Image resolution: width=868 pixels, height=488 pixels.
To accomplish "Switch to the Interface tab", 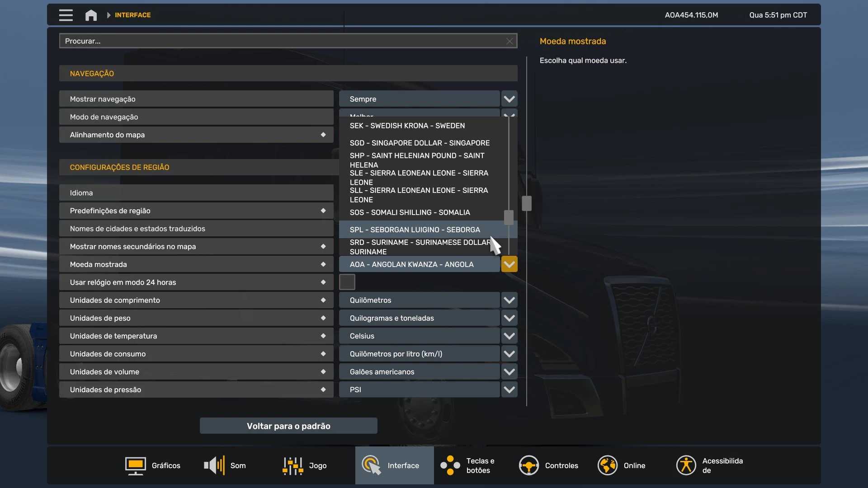I will click(x=394, y=465).
